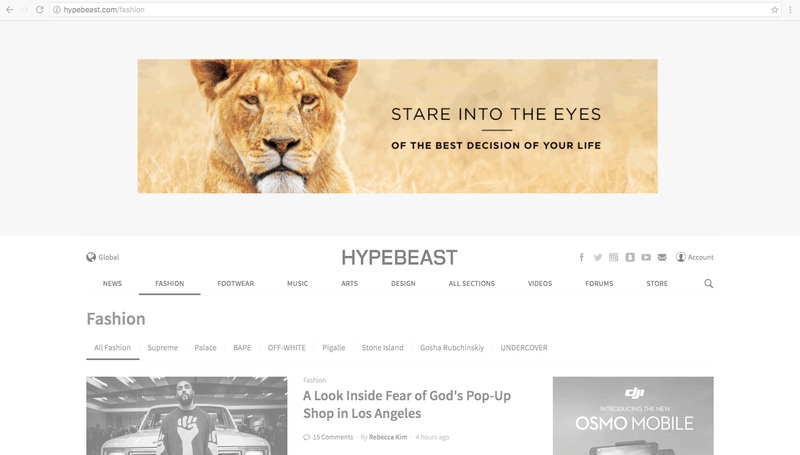The width and height of the screenshot is (800, 455).
Task: Open YouTube channel icon in header
Action: tap(646, 257)
